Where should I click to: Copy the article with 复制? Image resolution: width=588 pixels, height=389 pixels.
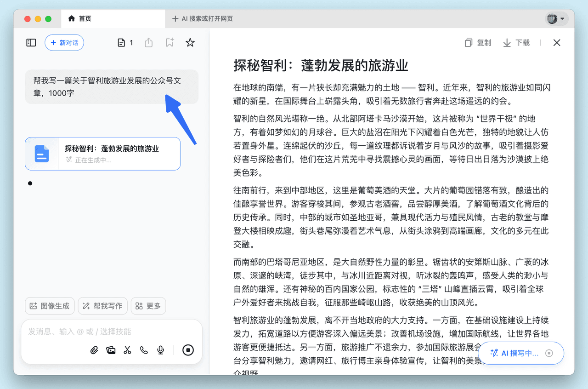tap(478, 43)
